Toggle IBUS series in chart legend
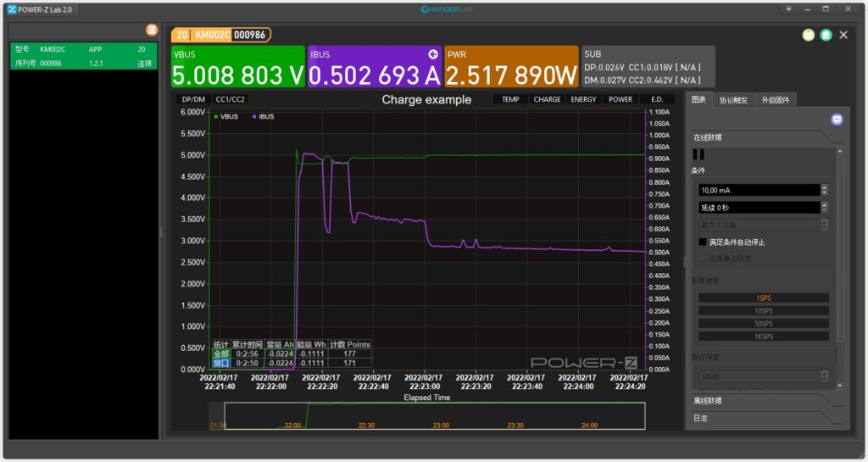The image size is (868, 462). click(x=263, y=117)
